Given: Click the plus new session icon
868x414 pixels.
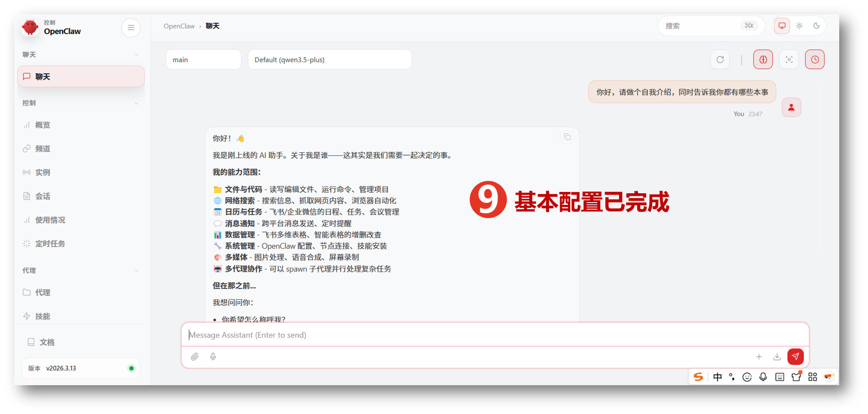Looking at the screenshot, I should point(759,357).
